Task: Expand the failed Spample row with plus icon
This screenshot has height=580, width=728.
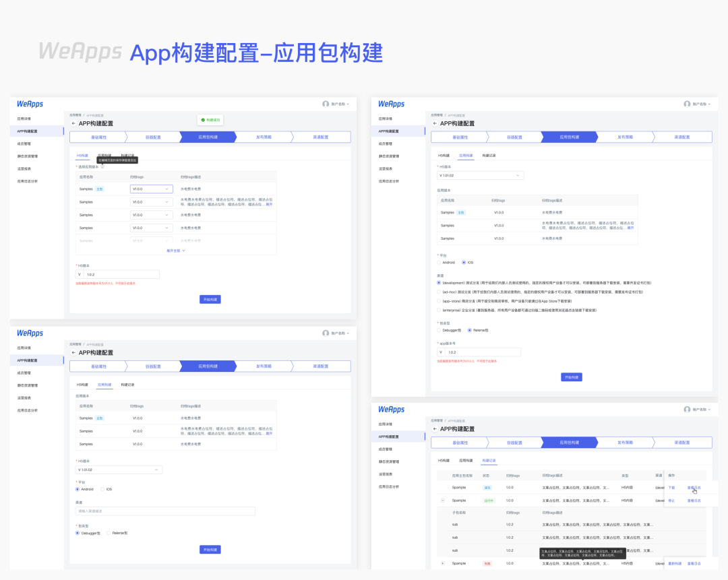Action: click(x=442, y=563)
